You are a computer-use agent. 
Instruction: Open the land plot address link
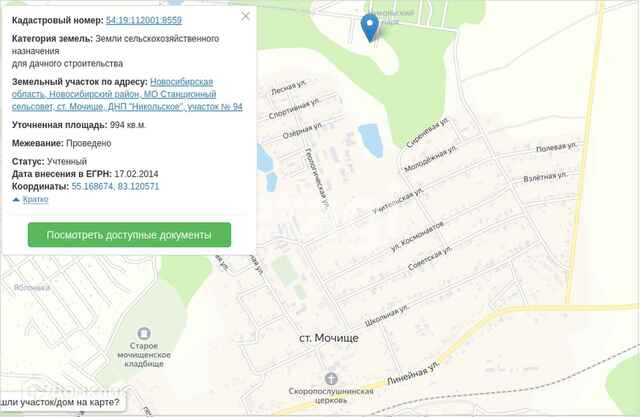pyautogui.click(x=127, y=94)
